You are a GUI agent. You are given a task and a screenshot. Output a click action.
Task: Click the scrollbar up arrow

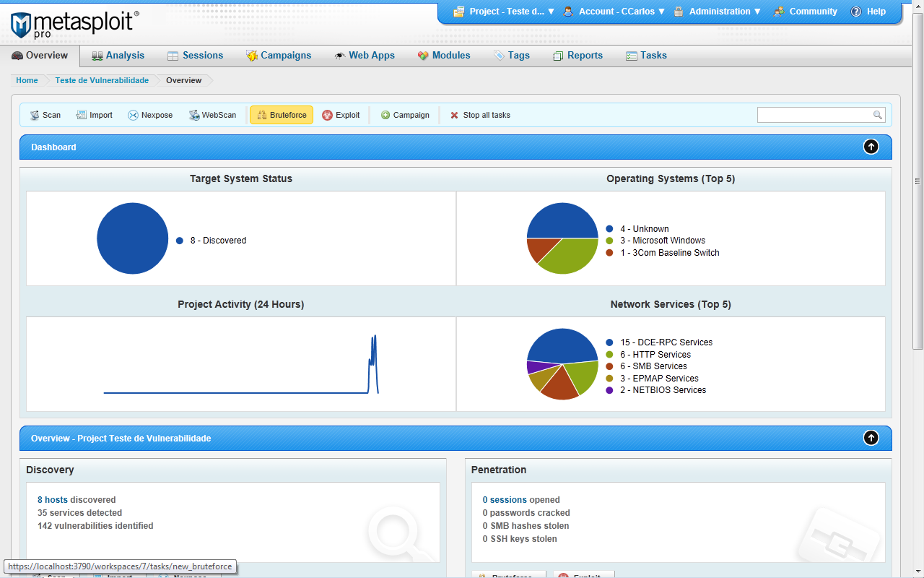tap(918, 7)
